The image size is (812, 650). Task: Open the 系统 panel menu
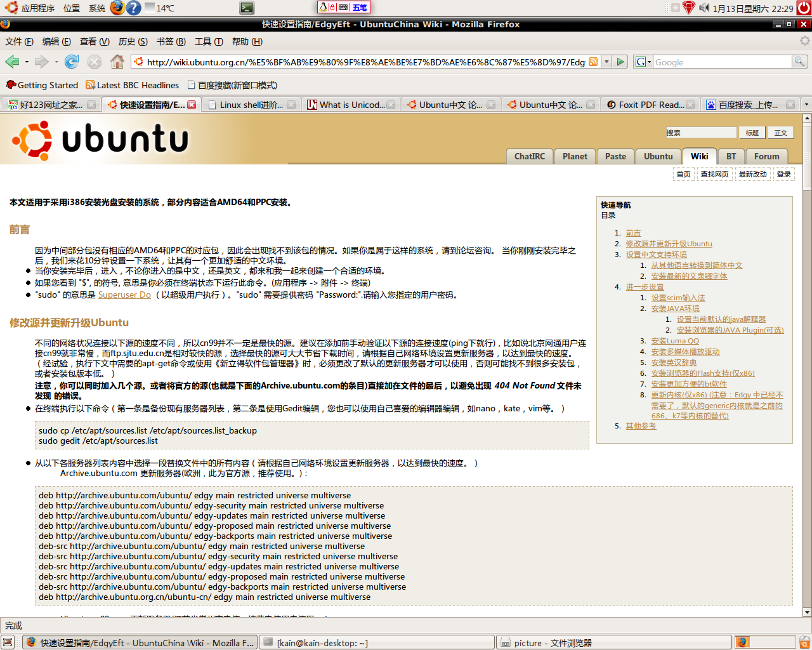[97, 8]
